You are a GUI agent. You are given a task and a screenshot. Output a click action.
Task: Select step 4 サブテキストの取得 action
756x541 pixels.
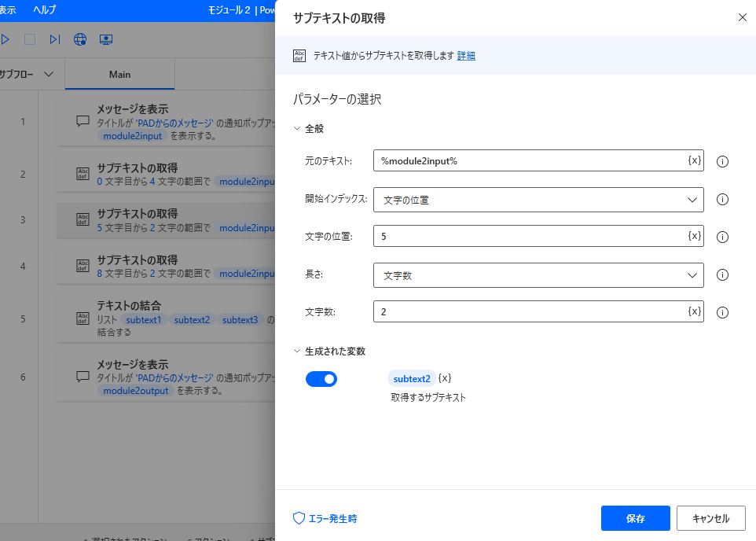[166, 267]
